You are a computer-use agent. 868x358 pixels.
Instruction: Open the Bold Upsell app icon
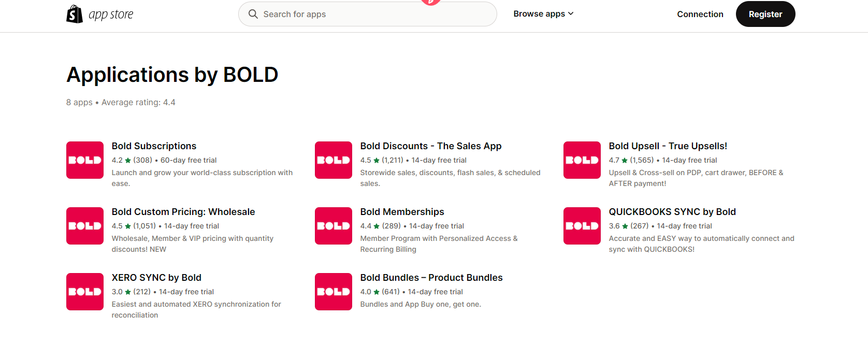(582, 160)
